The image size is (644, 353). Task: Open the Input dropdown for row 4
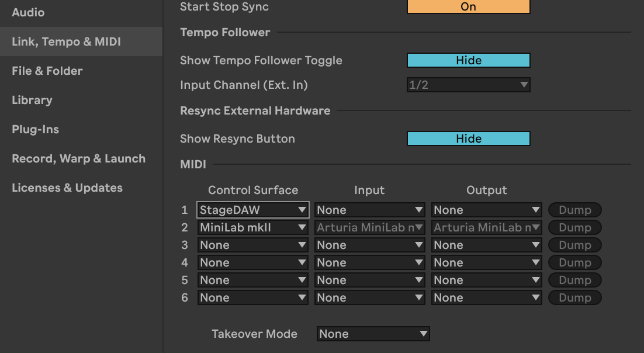pos(370,262)
